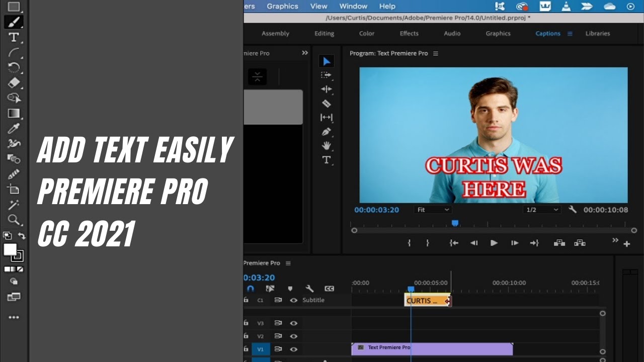Pick the Gradient tool in the left toolbar
This screenshot has width=644, height=362.
[14, 113]
